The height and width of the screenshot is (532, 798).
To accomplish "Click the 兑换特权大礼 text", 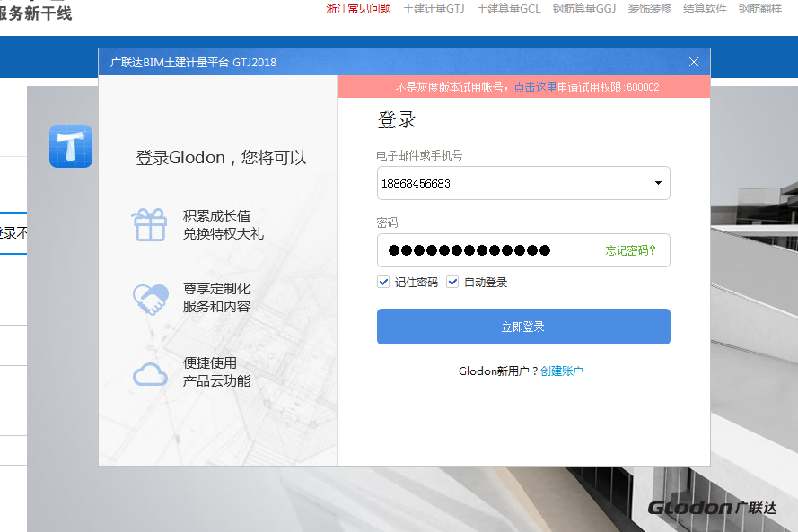I will coord(224,234).
